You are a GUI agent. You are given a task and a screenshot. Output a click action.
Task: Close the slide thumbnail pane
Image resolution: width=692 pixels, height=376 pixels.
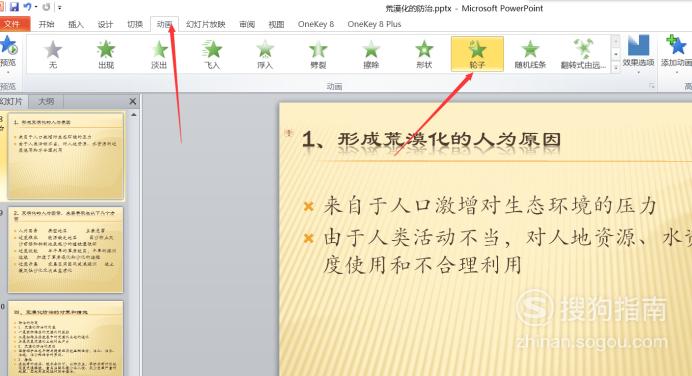[132, 102]
